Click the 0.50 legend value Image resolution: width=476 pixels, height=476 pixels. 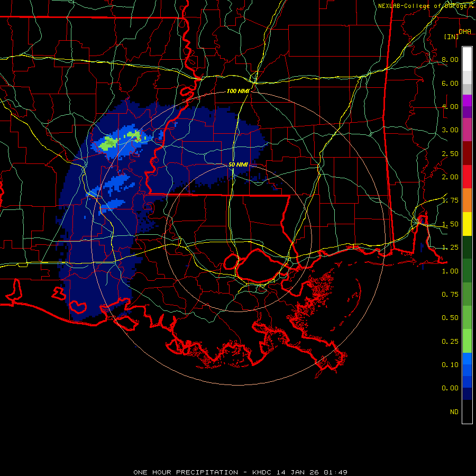point(450,318)
